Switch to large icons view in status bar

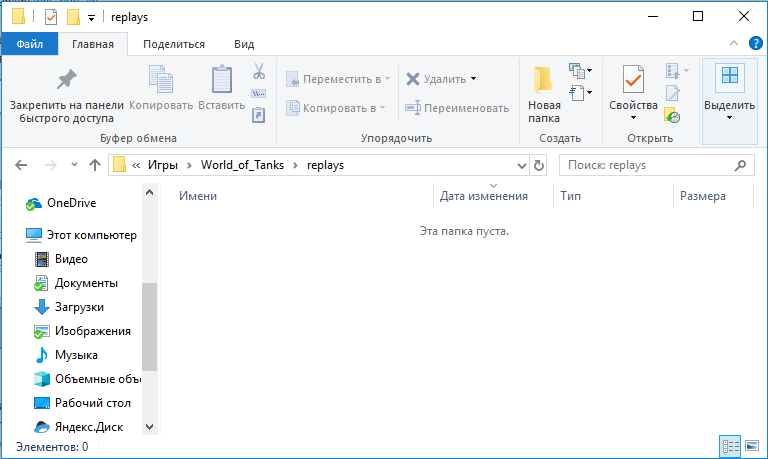[x=751, y=446]
